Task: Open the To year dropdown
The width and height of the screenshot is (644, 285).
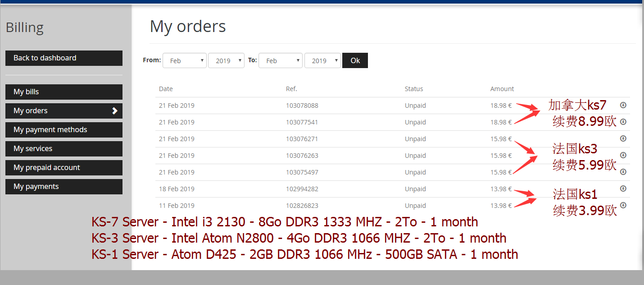Action: point(322,60)
